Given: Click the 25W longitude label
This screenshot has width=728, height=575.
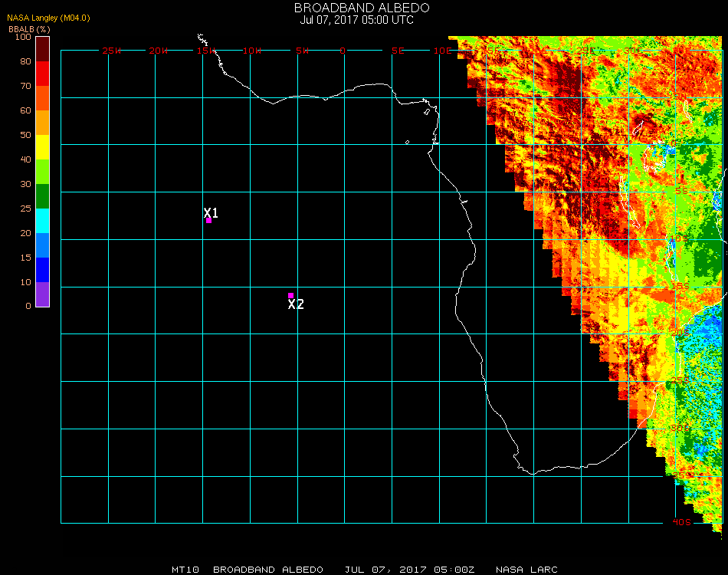Looking at the screenshot, I should 112,51.
